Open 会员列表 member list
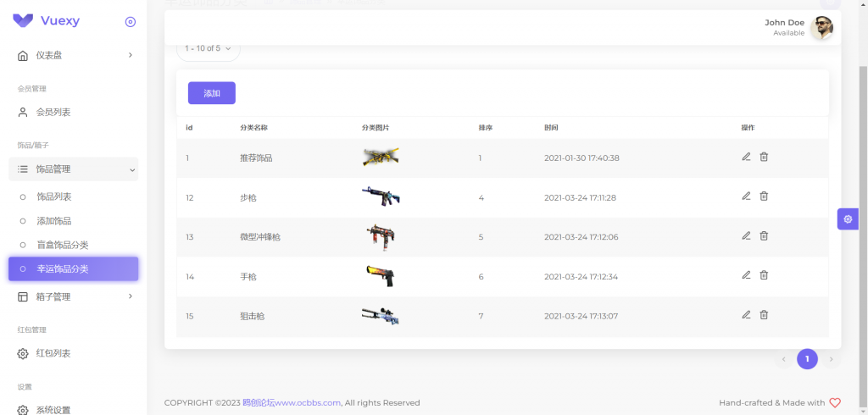 (x=74, y=113)
